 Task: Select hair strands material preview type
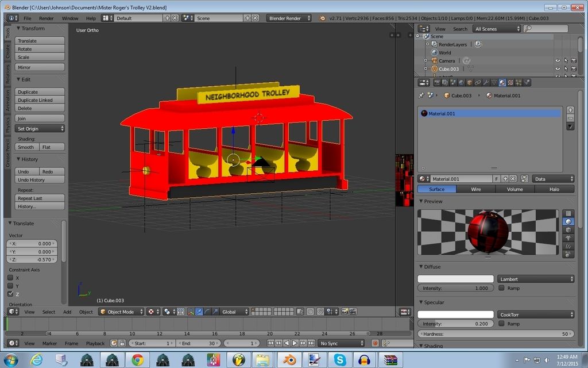click(x=568, y=246)
